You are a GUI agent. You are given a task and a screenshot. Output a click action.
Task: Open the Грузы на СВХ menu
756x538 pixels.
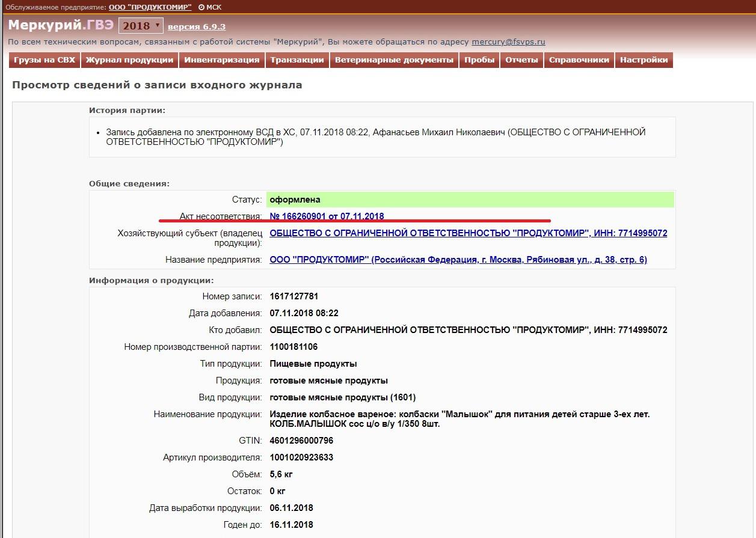[45, 60]
